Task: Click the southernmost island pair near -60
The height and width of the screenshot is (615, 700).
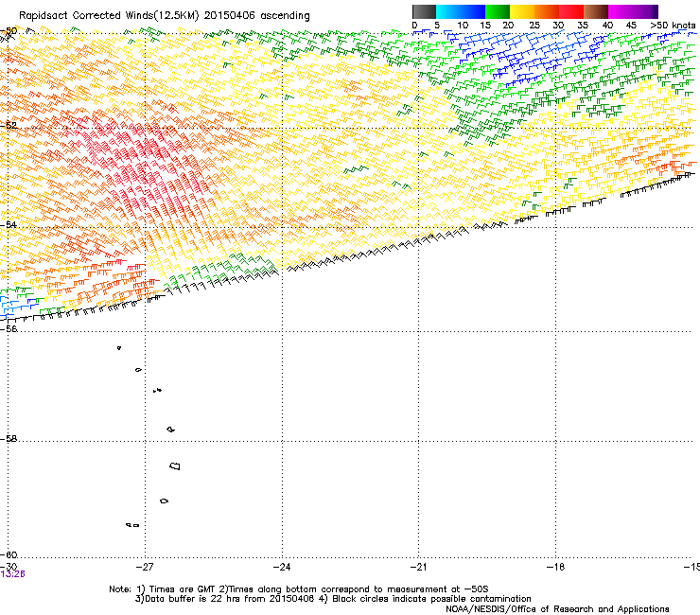Action: [132, 525]
